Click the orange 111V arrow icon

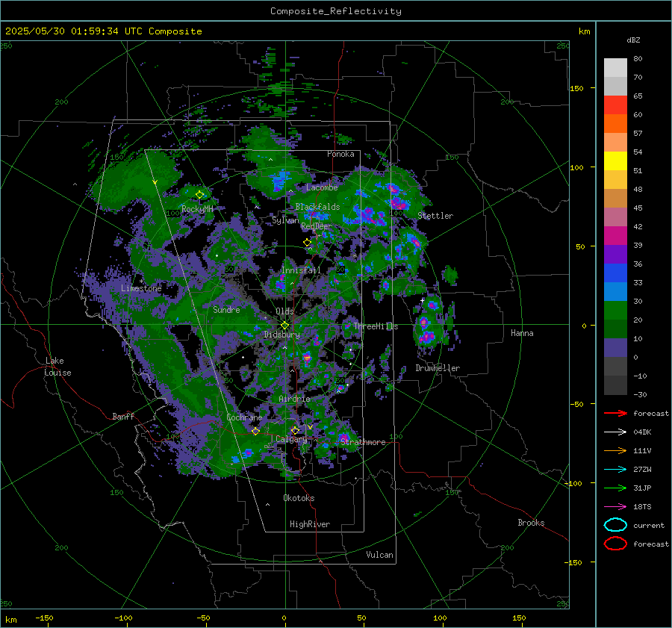point(615,450)
